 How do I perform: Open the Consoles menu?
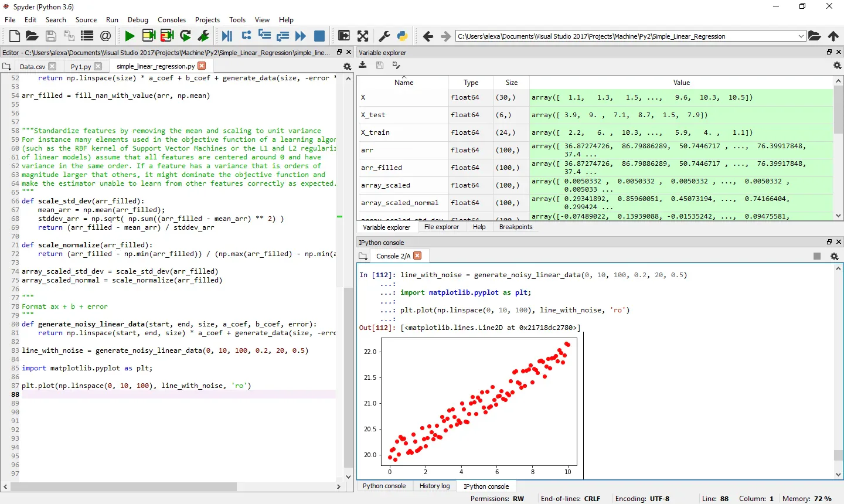tap(172, 20)
